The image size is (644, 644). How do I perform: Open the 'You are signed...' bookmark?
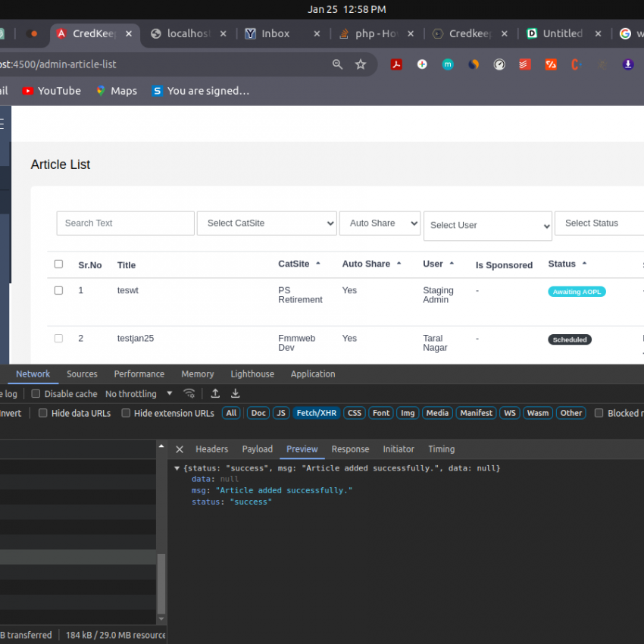(201, 91)
